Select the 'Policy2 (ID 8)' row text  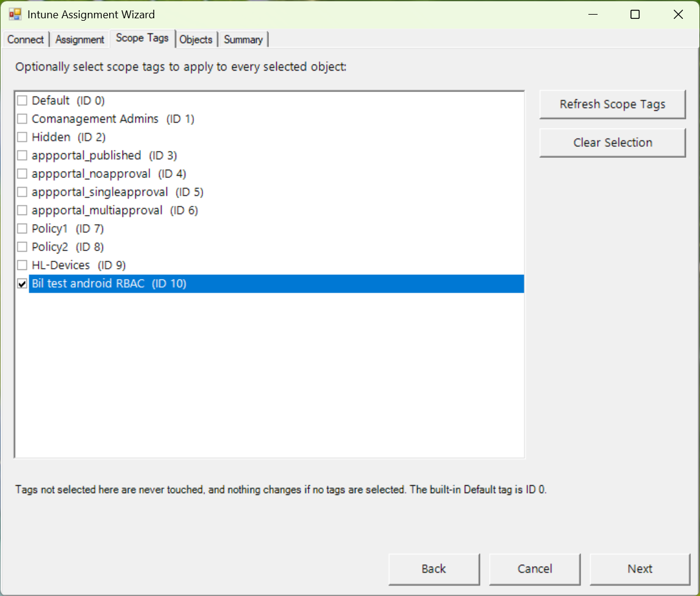(68, 247)
